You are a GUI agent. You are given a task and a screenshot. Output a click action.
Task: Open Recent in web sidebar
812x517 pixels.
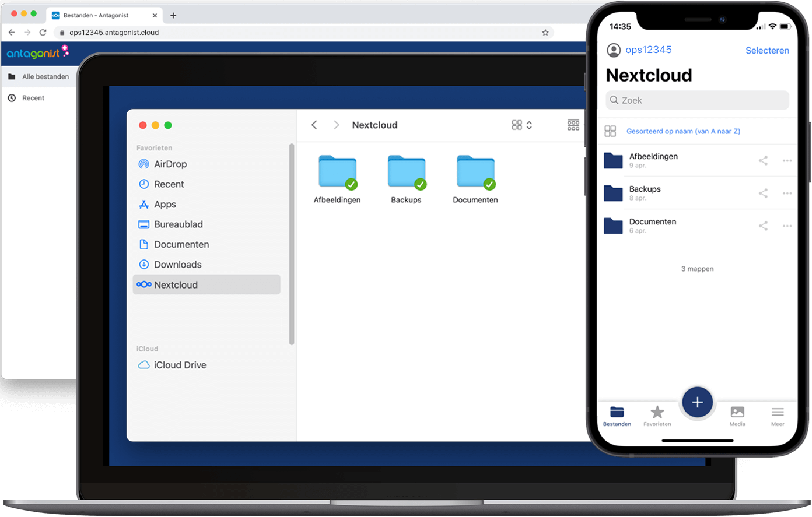click(27, 98)
